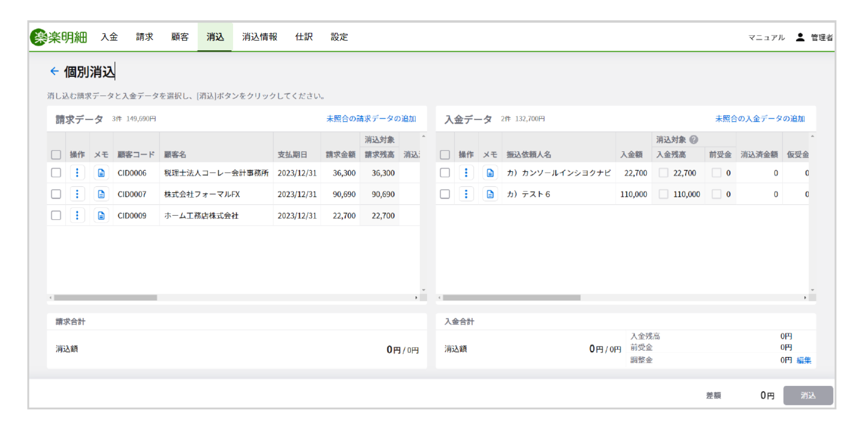Select the checkbox on the CID0007 row
Screen dimensions: 868x430
coord(56,194)
